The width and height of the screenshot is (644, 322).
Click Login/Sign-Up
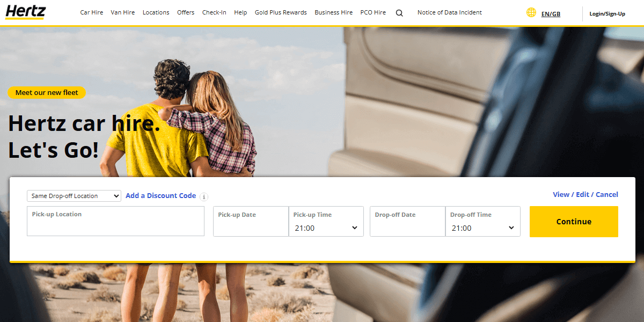point(608,14)
